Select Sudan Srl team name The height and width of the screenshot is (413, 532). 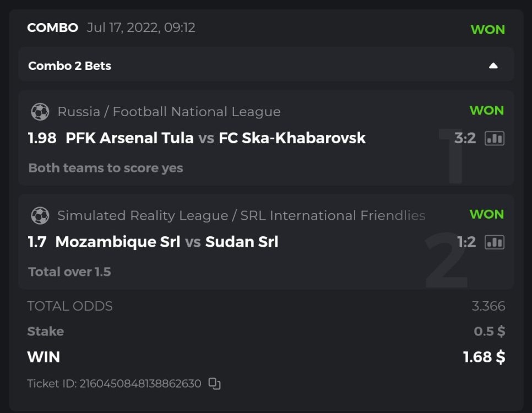(242, 241)
